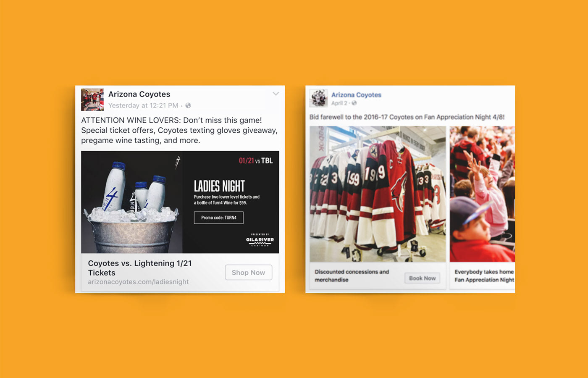Open the Arizona Coyotes page name in left post
Screen dimensions: 588x378
point(139,94)
